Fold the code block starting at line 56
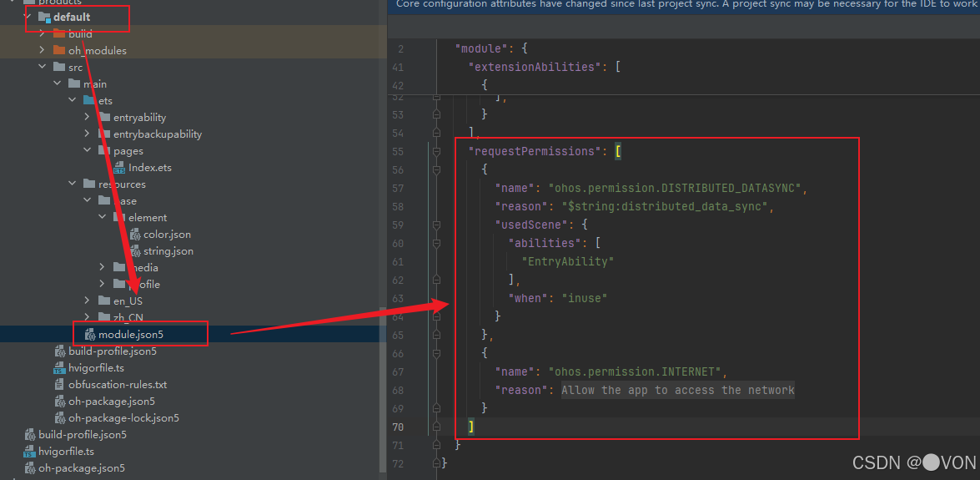The height and width of the screenshot is (480, 980). click(x=436, y=169)
